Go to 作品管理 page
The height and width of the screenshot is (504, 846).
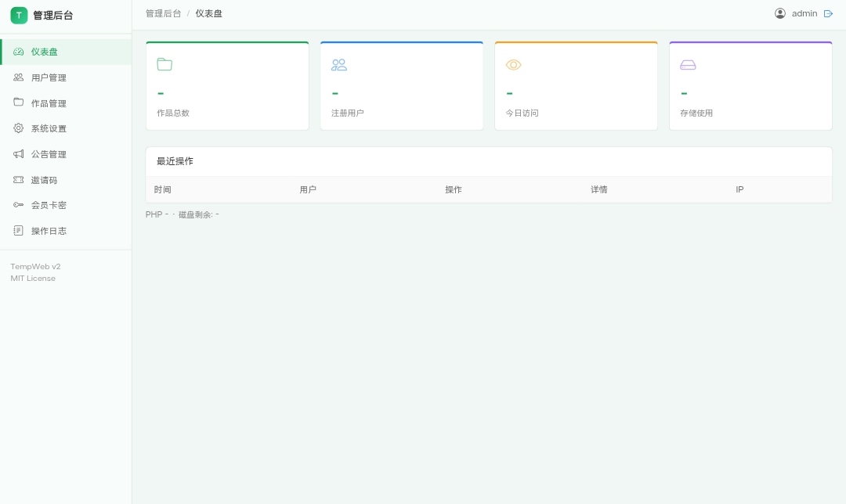[x=66, y=103]
